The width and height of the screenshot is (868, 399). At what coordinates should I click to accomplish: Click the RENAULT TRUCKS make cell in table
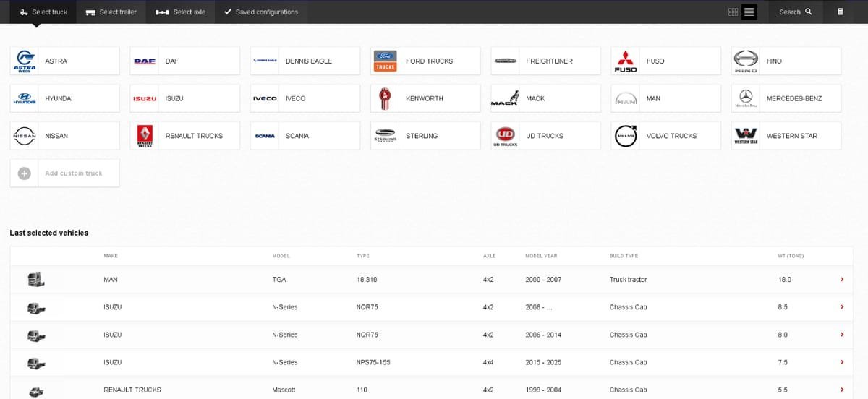point(132,390)
